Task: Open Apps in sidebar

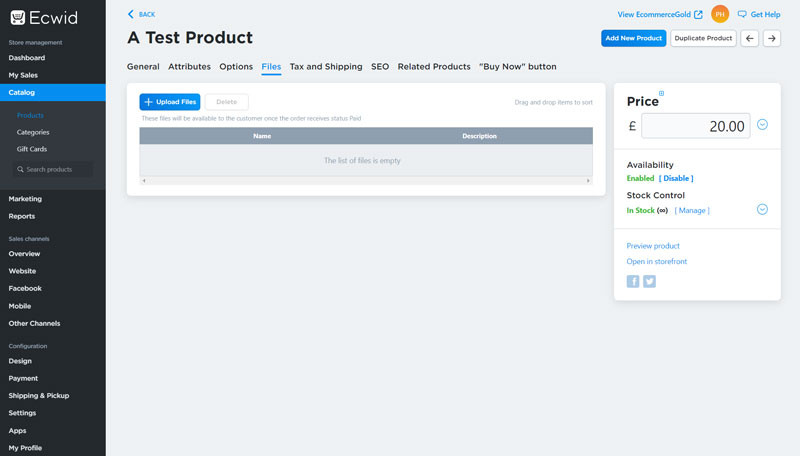Action: (x=17, y=430)
